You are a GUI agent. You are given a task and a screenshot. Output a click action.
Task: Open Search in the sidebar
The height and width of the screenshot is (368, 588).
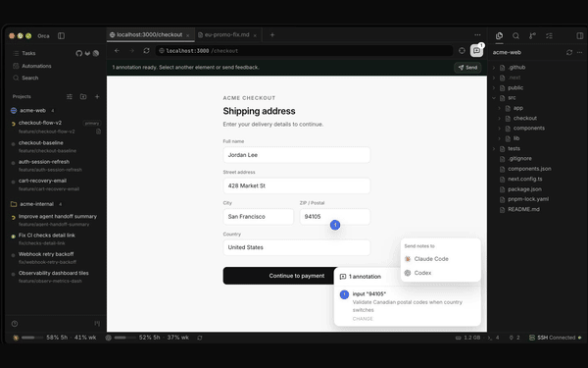pos(30,79)
